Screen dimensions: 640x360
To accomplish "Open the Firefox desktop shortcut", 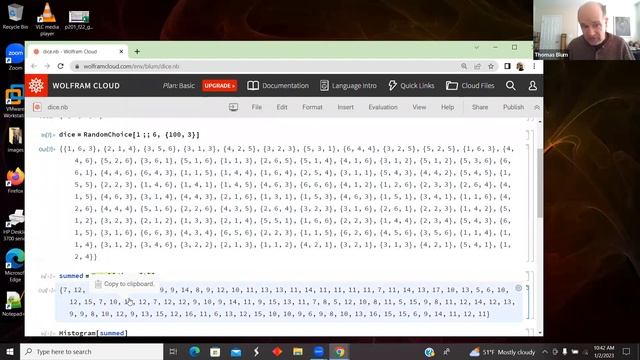I will tap(16, 180).
